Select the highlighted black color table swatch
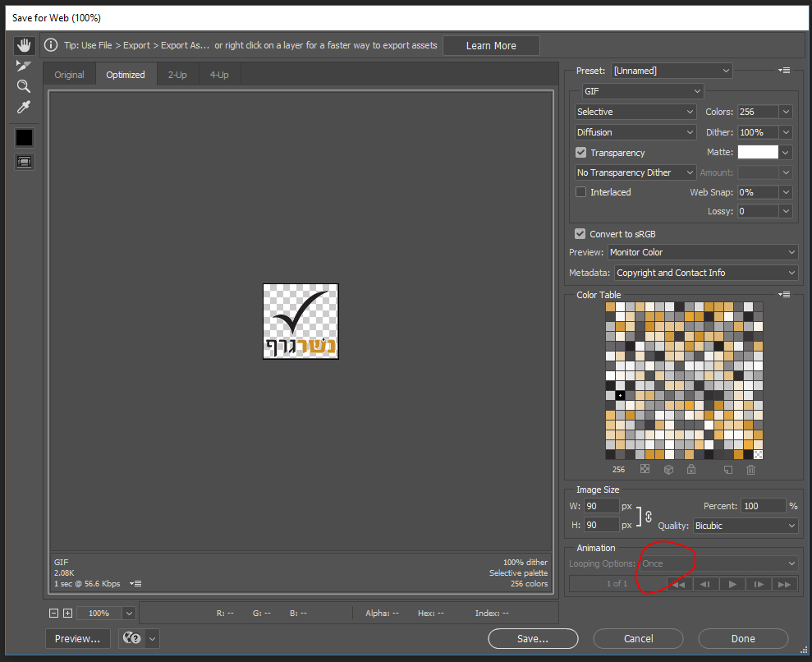Viewport: 812px width, 662px height. [620, 395]
